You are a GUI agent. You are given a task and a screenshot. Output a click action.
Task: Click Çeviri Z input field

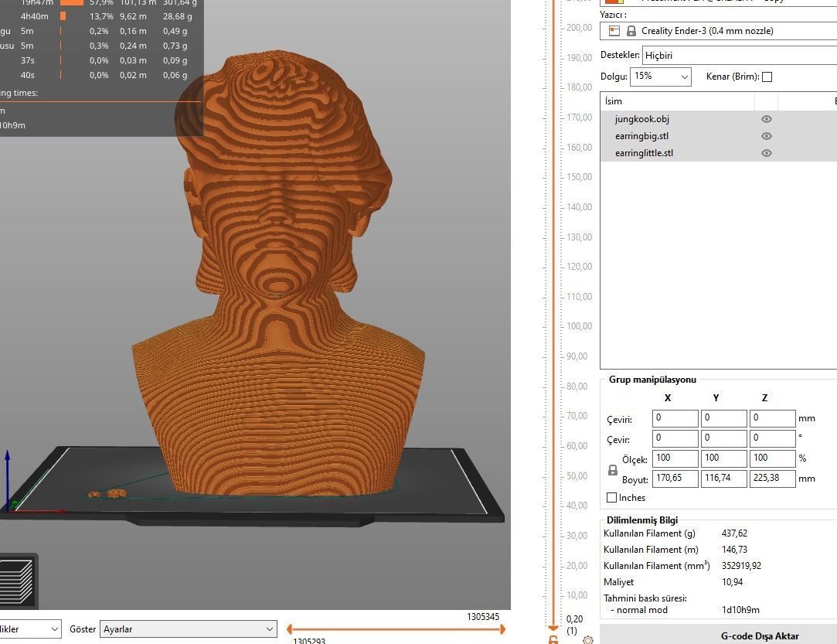[x=772, y=418]
